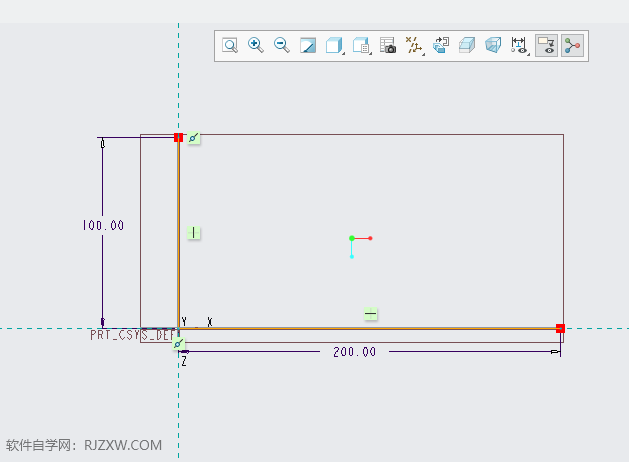Click the green spin center origin point
Viewport: 629px width, 462px height.
[352, 238]
